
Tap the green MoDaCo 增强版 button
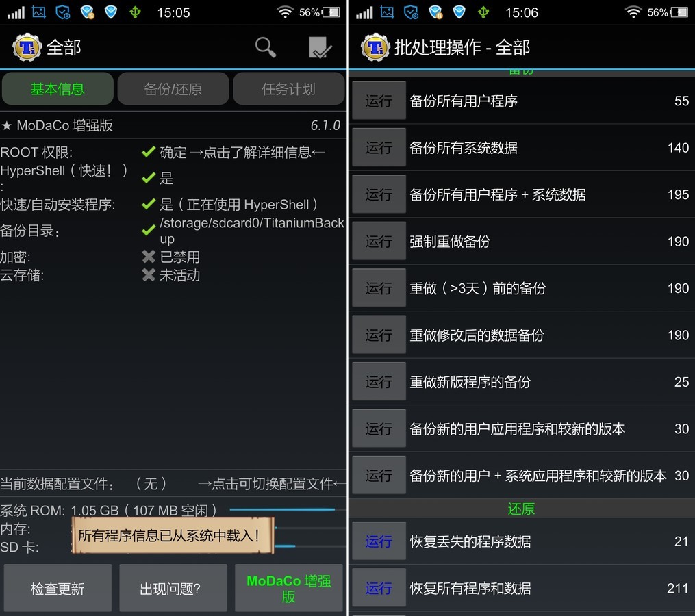click(x=288, y=589)
